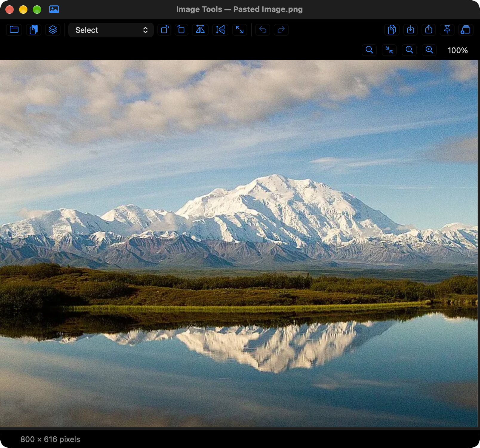
Task: Redo the last edit
Action: pyautogui.click(x=281, y=30)
